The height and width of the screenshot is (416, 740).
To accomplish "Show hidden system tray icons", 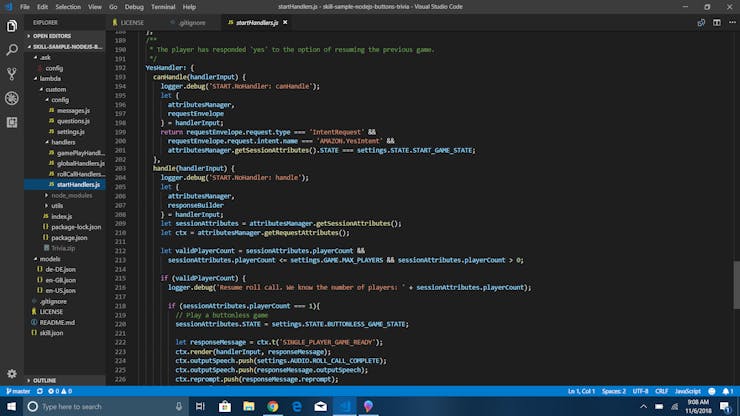I will [x=643, y=406].
